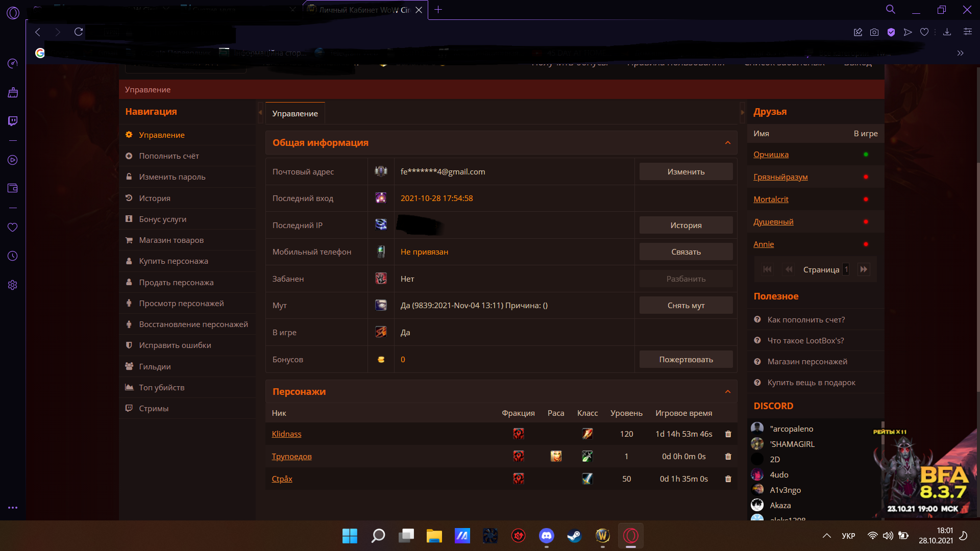Delete character Klidnass with trash icon
980x551 pixels.
tap(728, 434)
